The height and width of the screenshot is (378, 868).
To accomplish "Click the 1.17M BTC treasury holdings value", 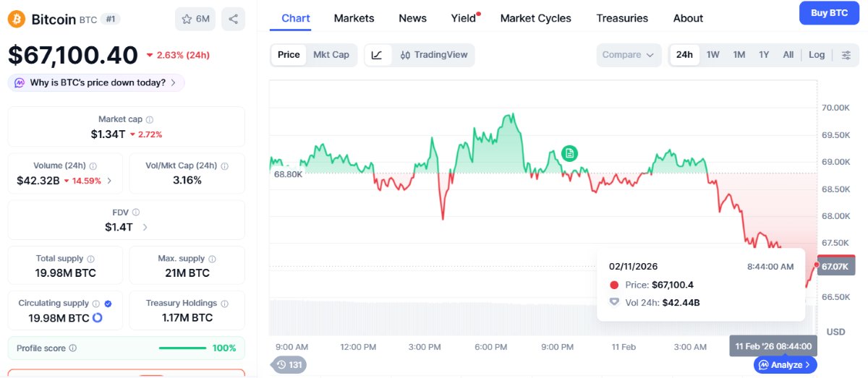I will click(x=187, y=317).
